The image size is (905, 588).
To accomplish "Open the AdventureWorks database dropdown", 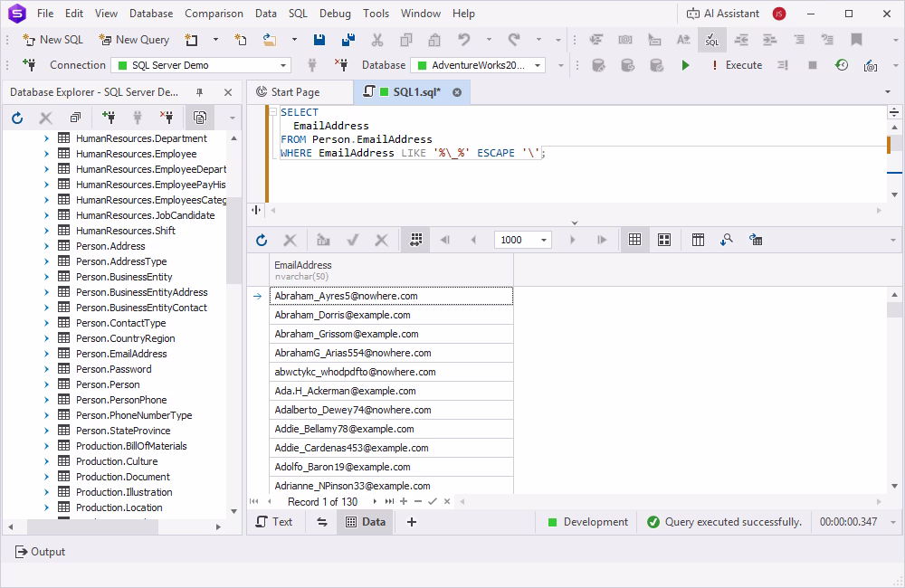I will coord(537,64).
